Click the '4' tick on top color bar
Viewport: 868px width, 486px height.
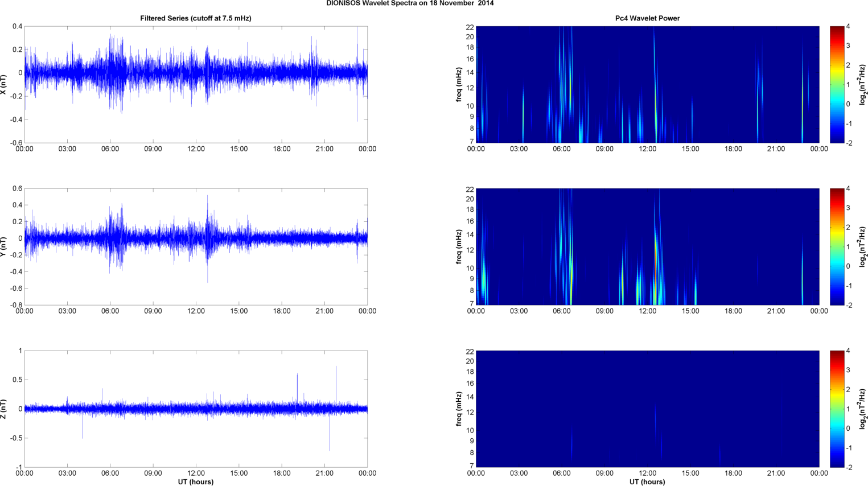(x=848, y=27)
